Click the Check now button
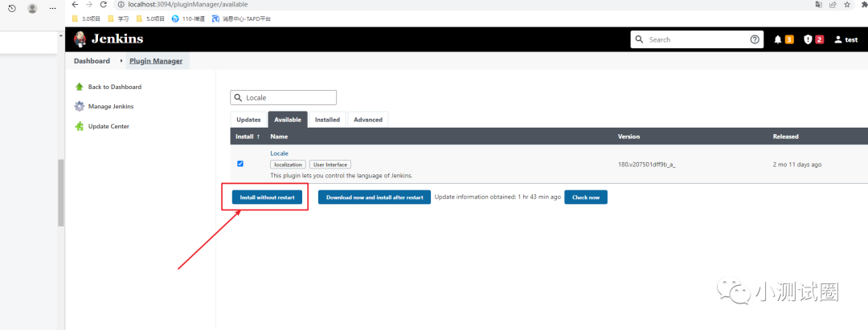868x330 pixels. click(586, 198)
